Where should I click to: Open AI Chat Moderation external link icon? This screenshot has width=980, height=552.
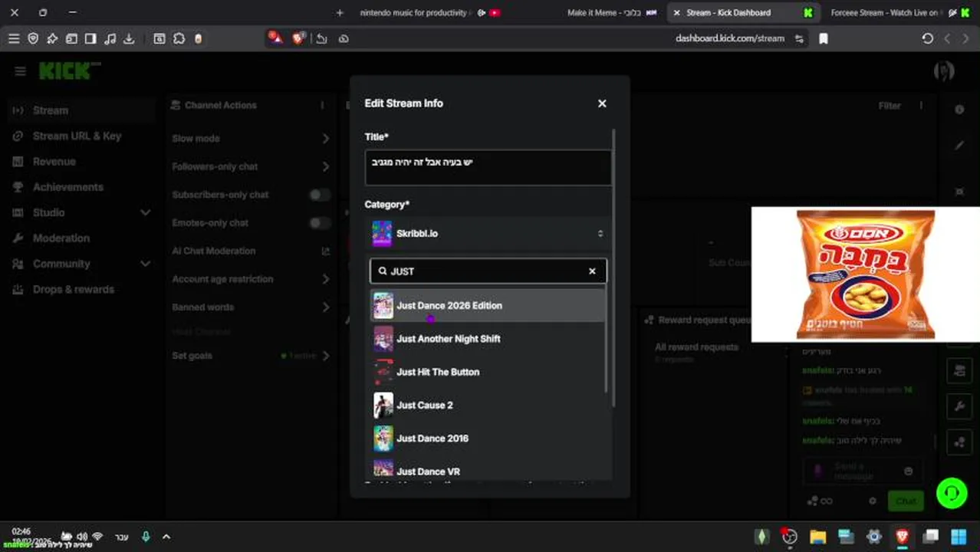pyautogui.click(x=325, y=251)
